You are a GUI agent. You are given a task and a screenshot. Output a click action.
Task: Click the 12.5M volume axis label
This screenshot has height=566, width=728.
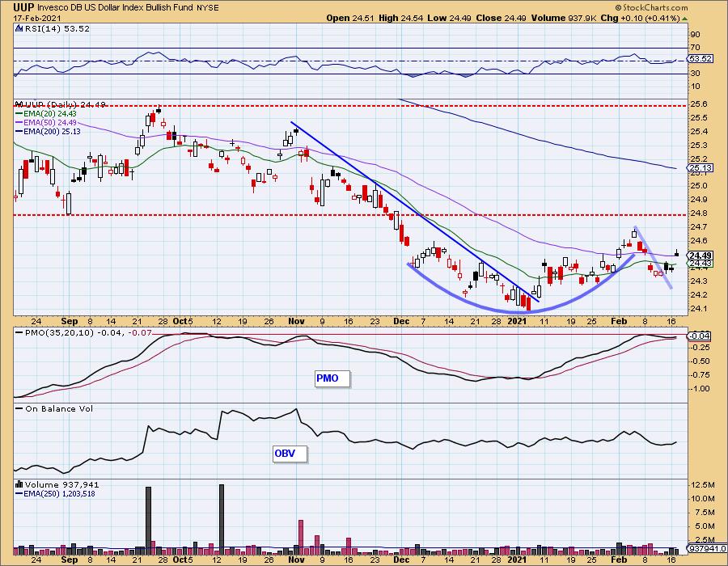[702, 485]
